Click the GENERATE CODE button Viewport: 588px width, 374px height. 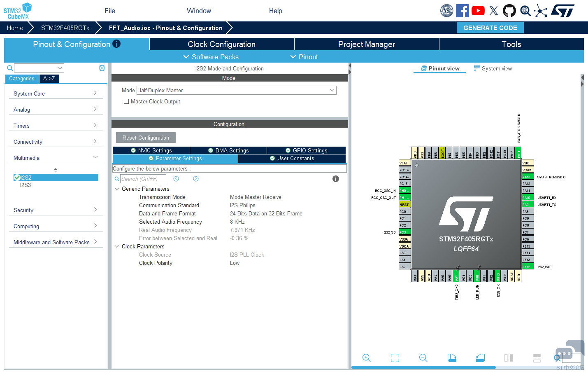click(x=490, y=28)
